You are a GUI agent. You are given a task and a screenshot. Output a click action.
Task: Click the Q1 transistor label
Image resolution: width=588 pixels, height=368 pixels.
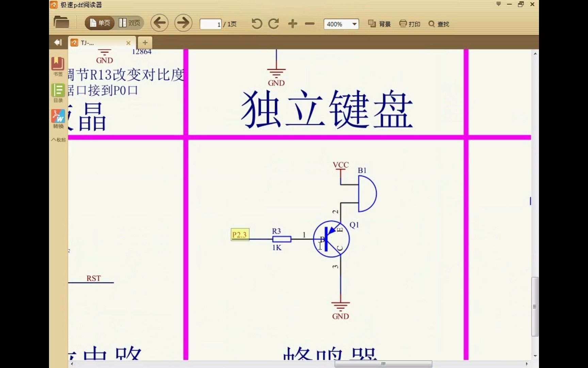[354, 225]
